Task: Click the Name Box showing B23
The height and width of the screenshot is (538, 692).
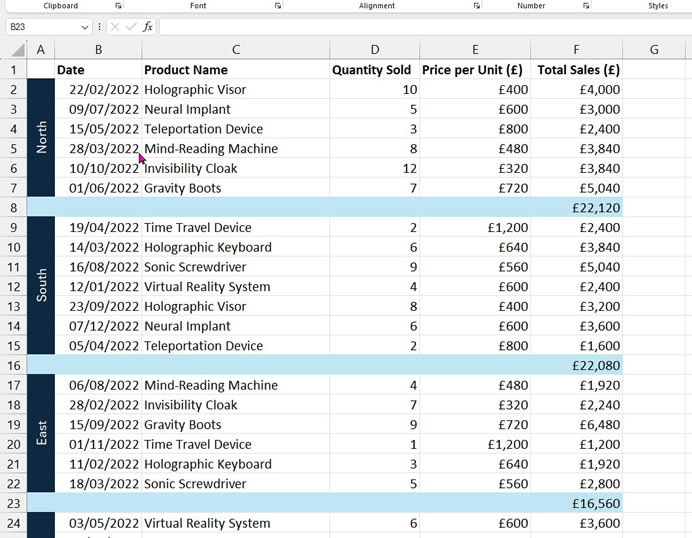Action: pos(43,27)
